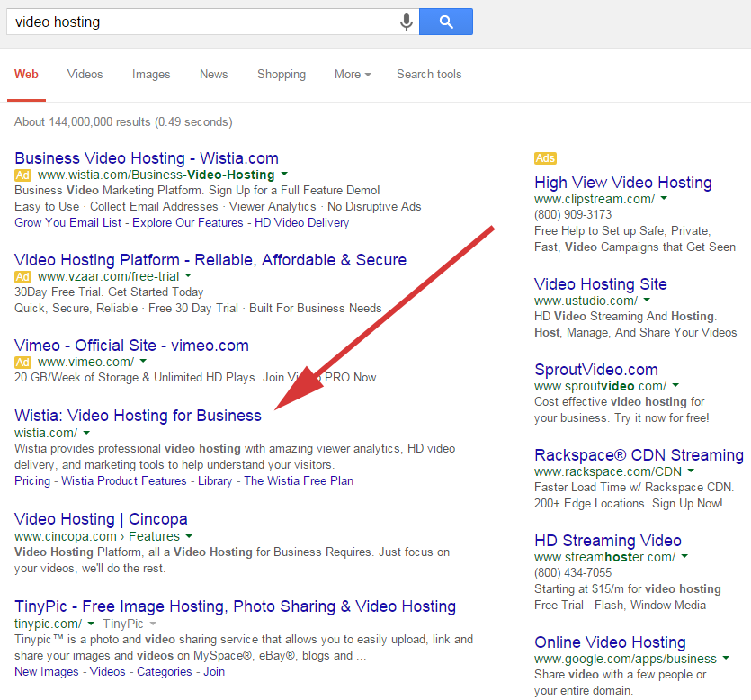Expand arrow next to www.sproutvideo.com/
This screenshot has width=751, height=700.
click(x=675, y=385)
